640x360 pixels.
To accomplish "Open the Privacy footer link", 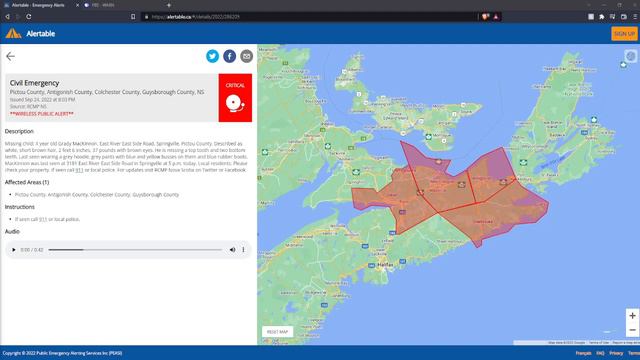I will 616,353.
